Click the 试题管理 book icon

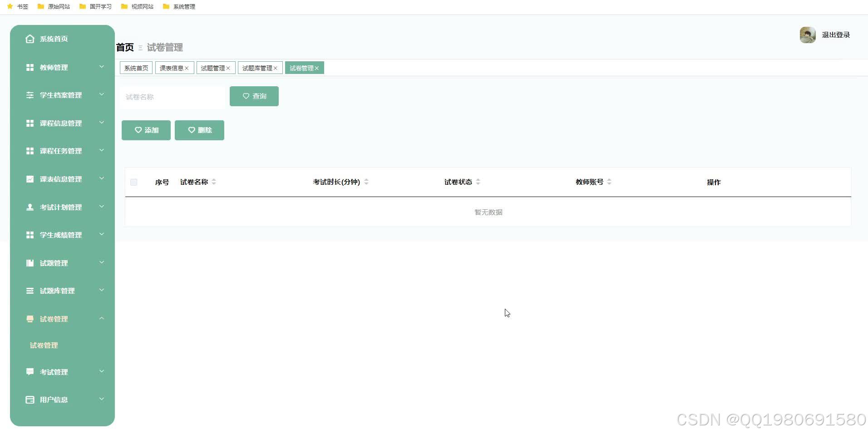[30, 263]
